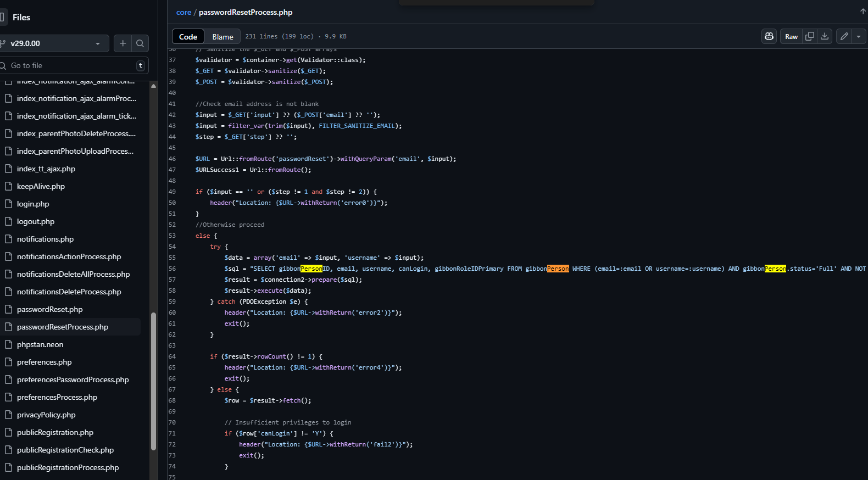Image resolution: width=868 pixels, height=480 pixels.
Task: Click the add file plus button
Action: coord(123,43)
